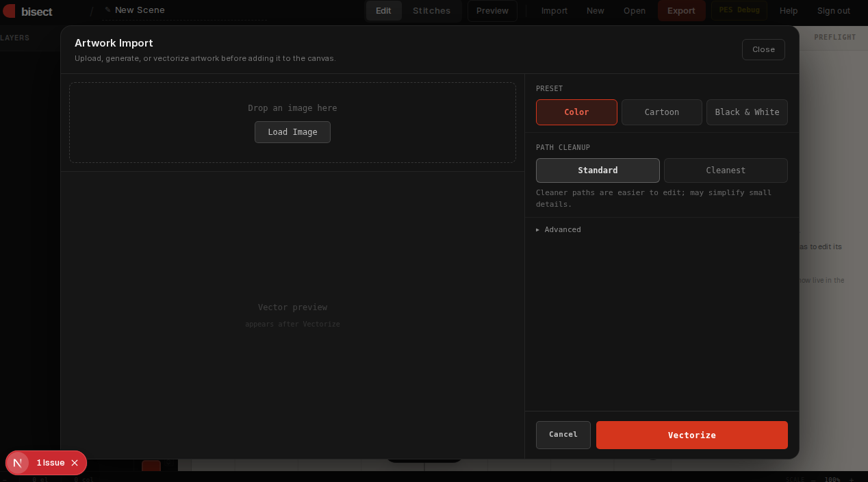Dismiss the 1 Issue indicator
The width and height of the screenshot is (868, 482).
tap(75, 463)
